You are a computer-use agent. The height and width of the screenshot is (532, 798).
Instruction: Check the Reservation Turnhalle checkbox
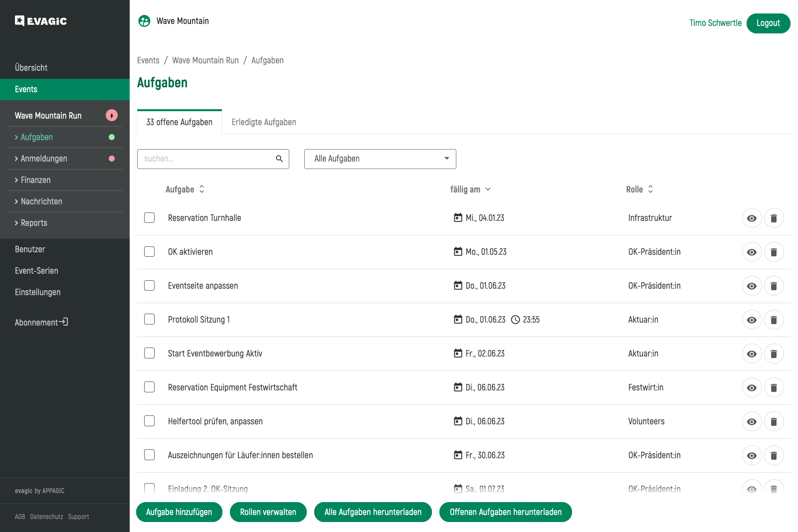coord(149,218)
